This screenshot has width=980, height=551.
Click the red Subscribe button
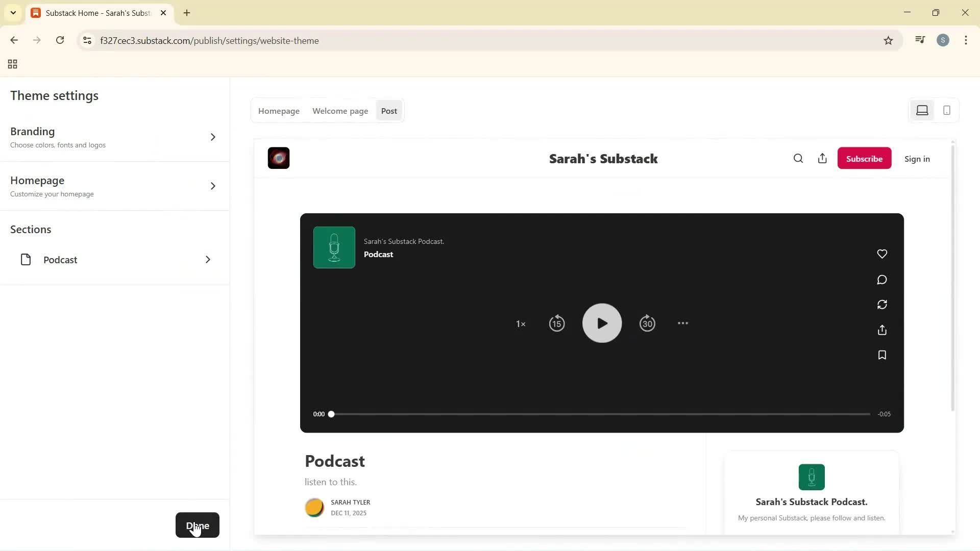click(x=864, y=159)
